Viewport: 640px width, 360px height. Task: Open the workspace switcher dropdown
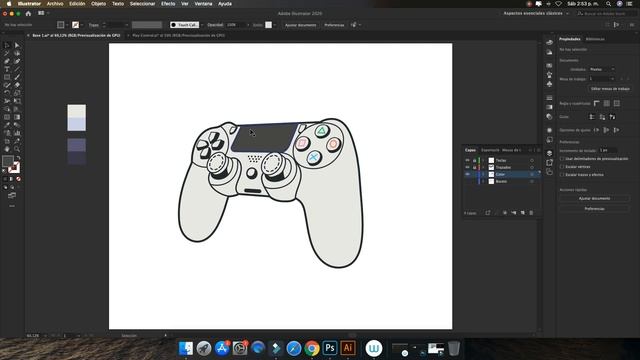tap(536, 13)
